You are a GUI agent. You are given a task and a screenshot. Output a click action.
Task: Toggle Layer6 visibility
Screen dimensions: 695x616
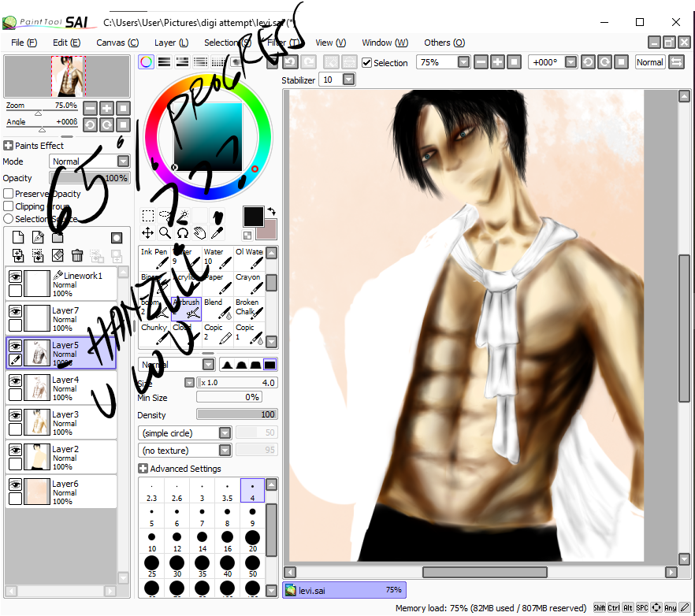coord(16,484)
